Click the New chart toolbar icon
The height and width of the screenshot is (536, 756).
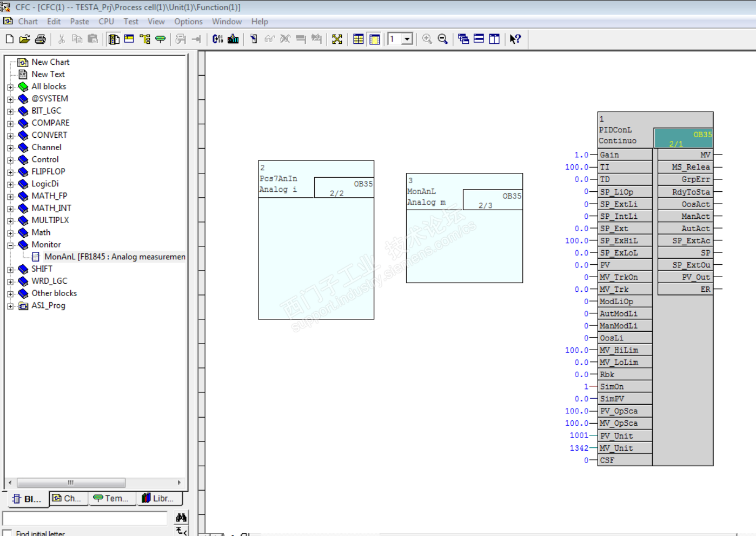point(10,39)
